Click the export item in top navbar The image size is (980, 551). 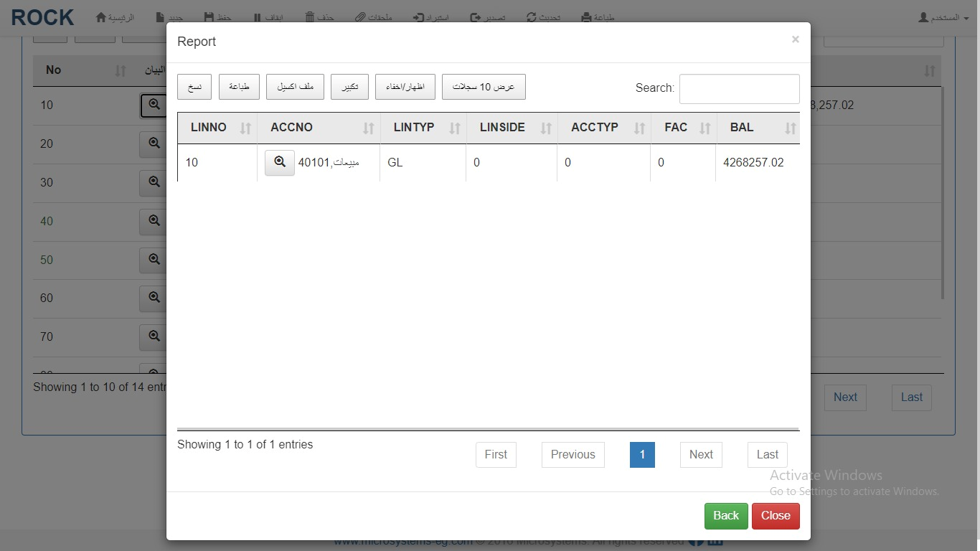[488, 17]
